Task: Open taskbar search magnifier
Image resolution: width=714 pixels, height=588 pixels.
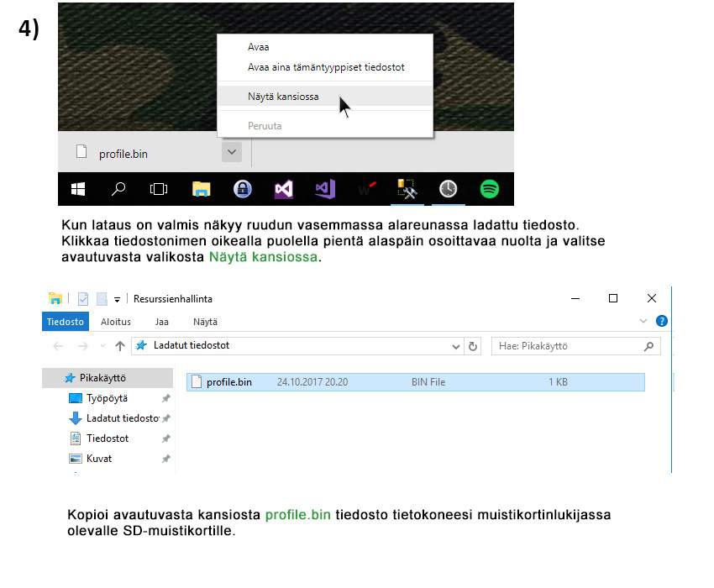Action: pyautogui.click(x=118, y=190)
